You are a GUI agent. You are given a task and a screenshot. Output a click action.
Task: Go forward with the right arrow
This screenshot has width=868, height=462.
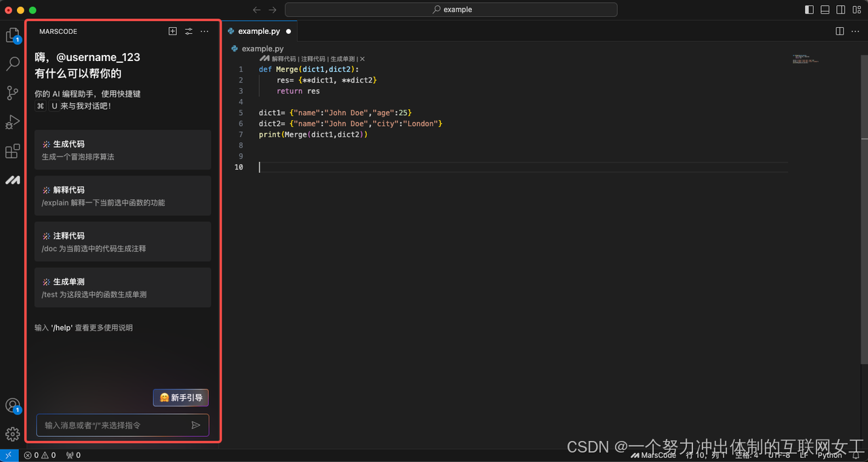click(273, 9)
